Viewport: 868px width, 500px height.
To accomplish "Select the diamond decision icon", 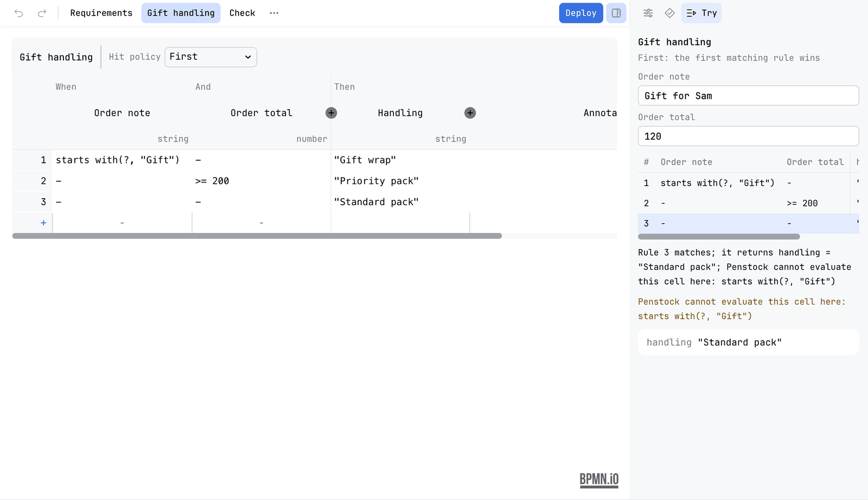I will click(669, 13).
